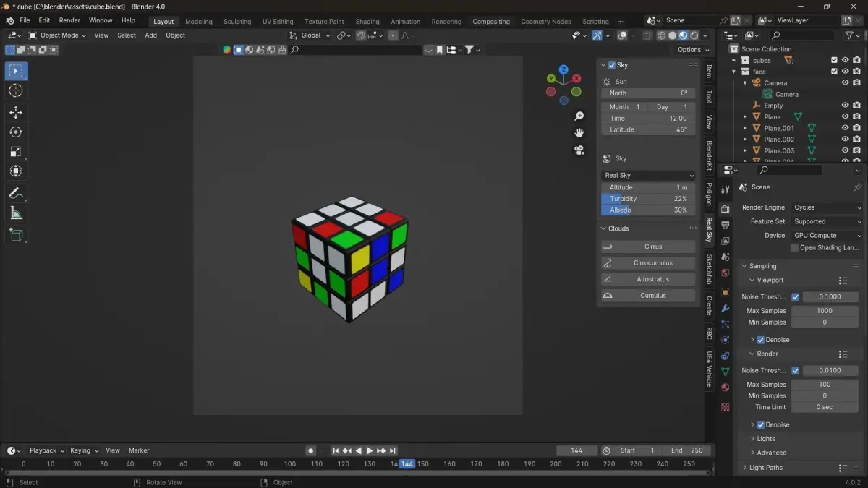Open the Feature Set dropdown

[826, 222]
